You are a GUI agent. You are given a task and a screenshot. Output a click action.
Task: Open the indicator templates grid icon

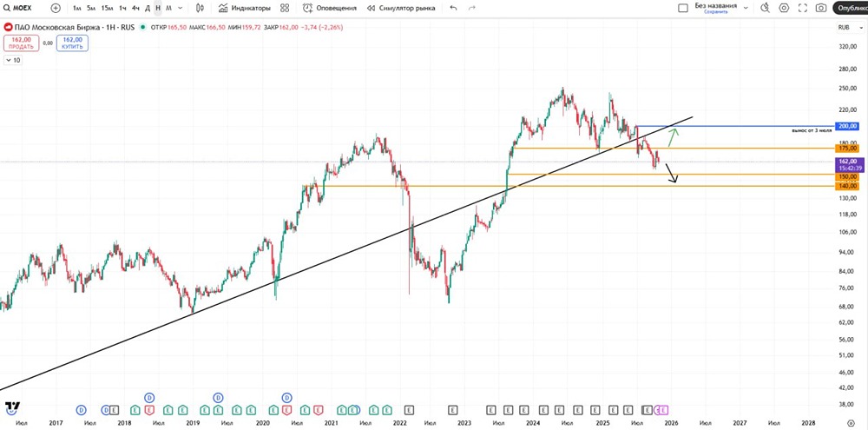285,9
